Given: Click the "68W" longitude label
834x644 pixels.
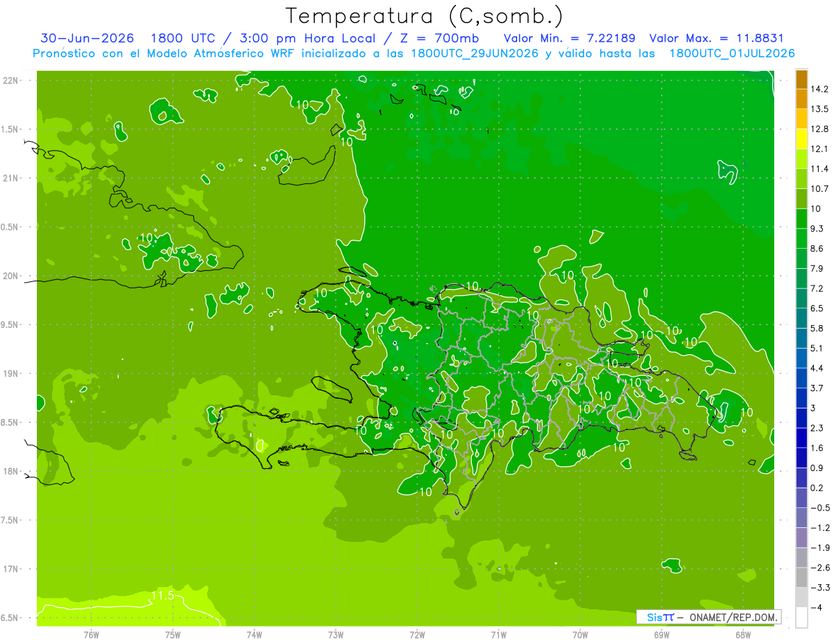Looking at the screenshot, I should [x=743, y=634].
